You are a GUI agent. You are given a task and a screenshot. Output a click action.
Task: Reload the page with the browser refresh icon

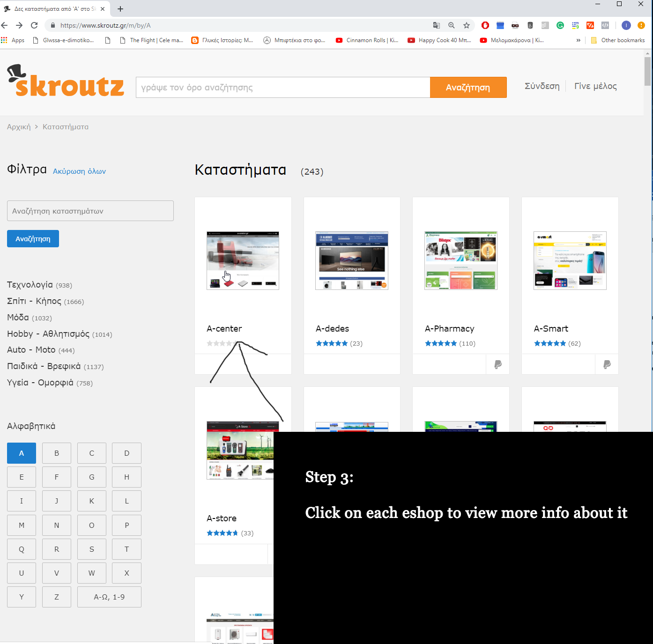tap(34, 25)
